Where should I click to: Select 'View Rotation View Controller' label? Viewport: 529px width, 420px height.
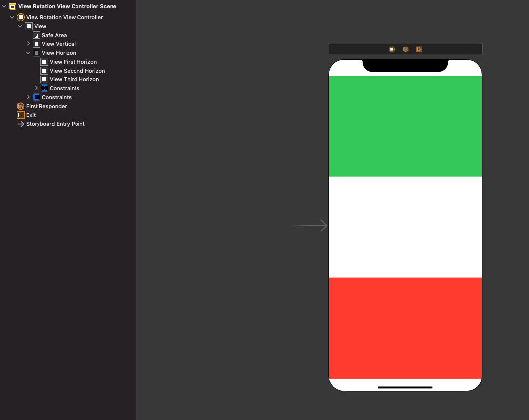coord(65,17)
